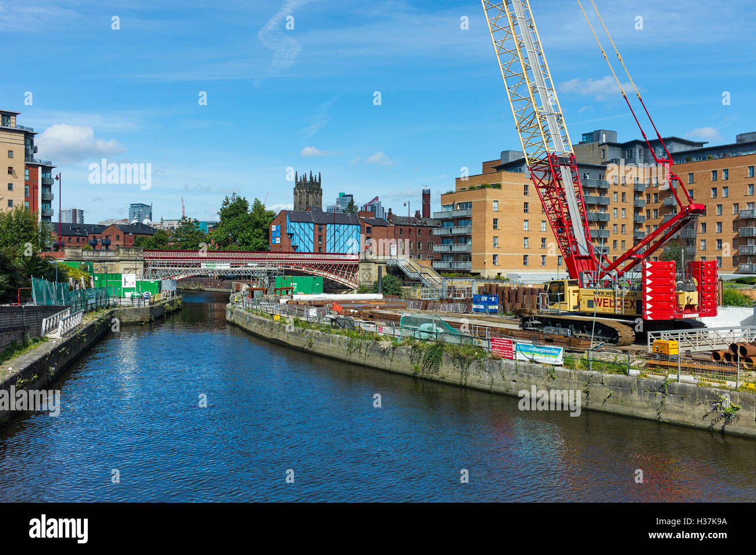
Task: Select the 'Image ID: H37K9A' text
Action: click(x=692, y=521)
